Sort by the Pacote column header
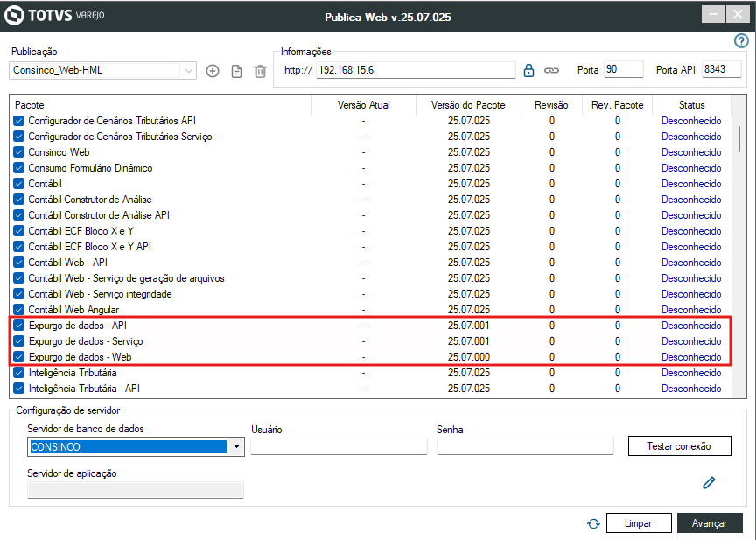756x540 pixels. tap(30, 105)
